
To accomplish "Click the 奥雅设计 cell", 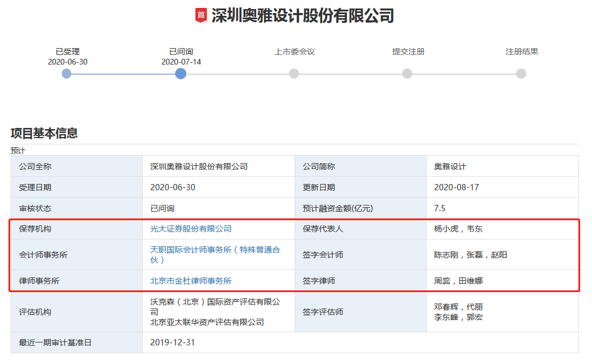I will click(502, 166).
